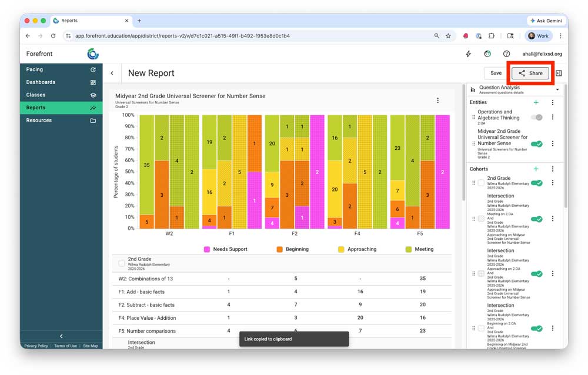The height and width of the screenshot is (375, 588).
Task: Open the chart's three-dot options menu
Action: (437, 101)
